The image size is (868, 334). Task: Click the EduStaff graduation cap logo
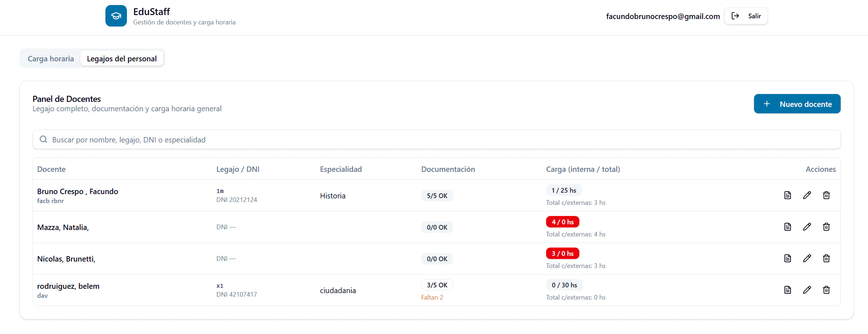(x=116, y=16)
